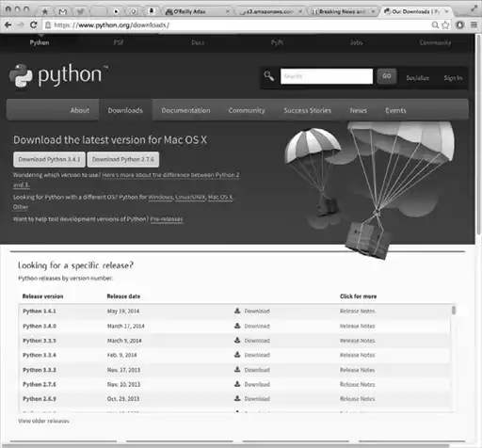482x448 pixels.
Task: Bookmark this page with the star icon
Action: point(445,24)
